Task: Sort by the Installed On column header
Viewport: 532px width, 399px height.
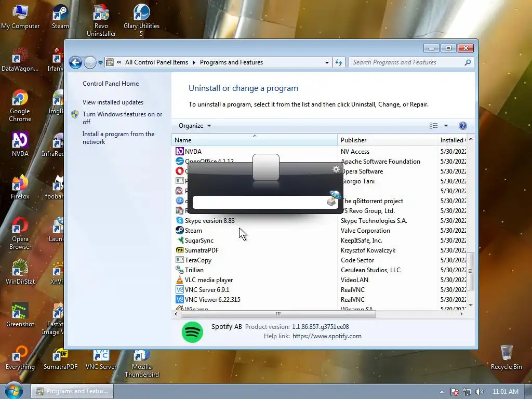Action: click(x=453, y=140)
